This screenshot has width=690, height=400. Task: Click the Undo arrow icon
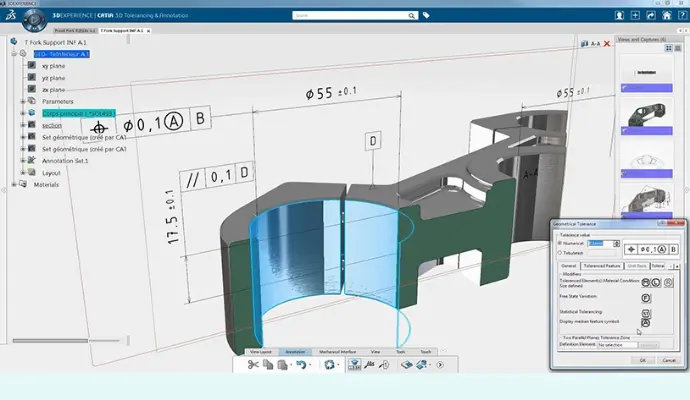(x=301, y=364)
